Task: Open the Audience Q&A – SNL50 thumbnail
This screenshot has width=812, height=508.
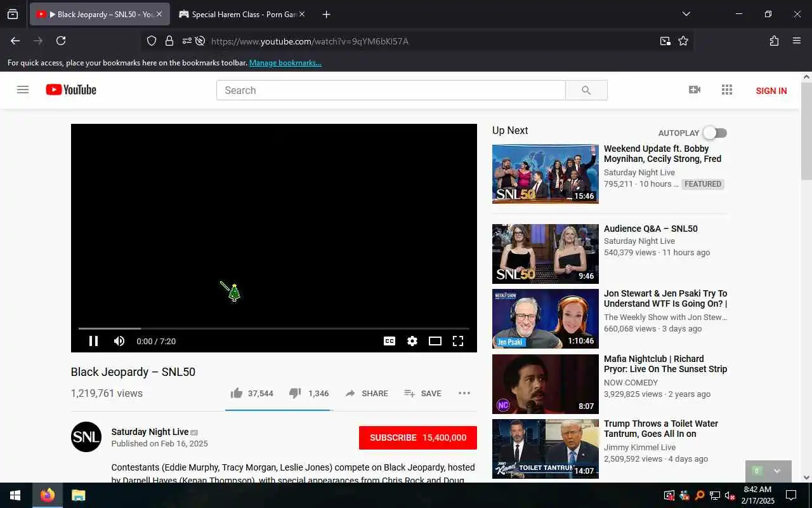Action: click(546, 254)
